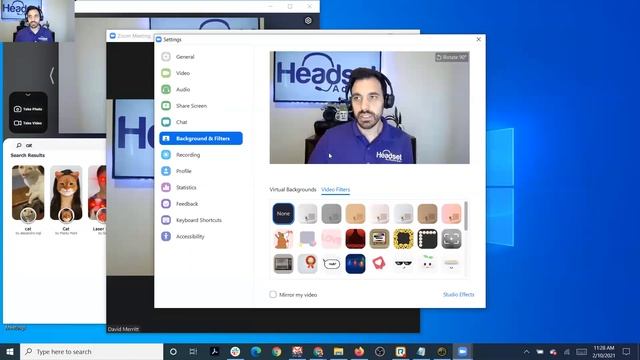Open Windows Start menu
This screenshot has height=360, width=640.
(x=10, y=351)
